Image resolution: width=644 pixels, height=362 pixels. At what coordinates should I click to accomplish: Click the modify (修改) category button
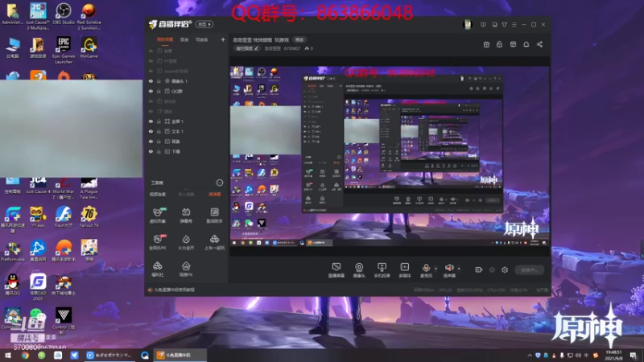(299, 39)
